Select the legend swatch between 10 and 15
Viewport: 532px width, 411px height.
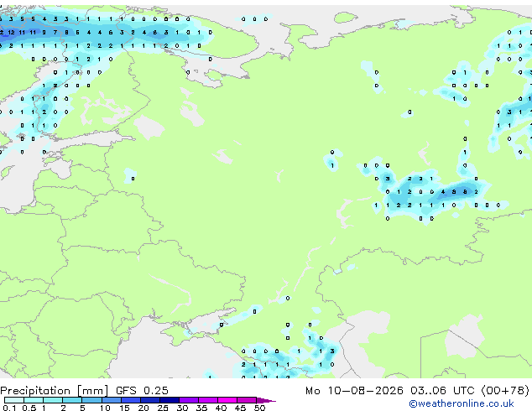click(x=112, y=400)
